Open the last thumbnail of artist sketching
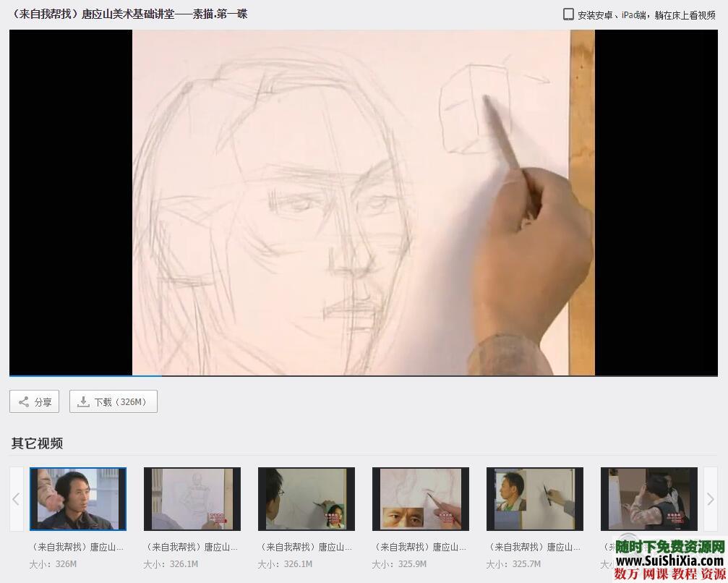Screen dimensions: 728x583 (648, 498)
